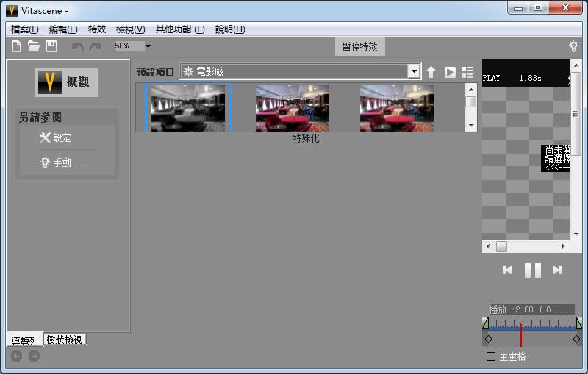Open the 說明(H) menu
Screen dimensions: 588x374
(x=230, y=29)
